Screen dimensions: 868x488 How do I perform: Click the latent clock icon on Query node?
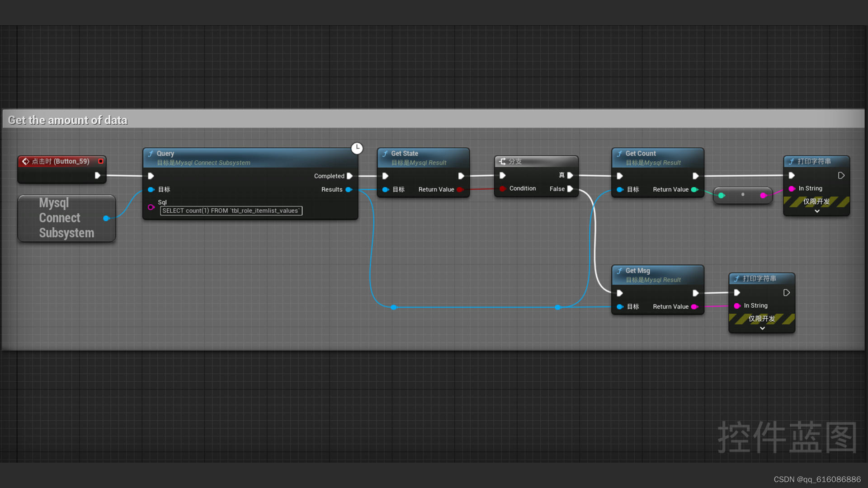357,148
